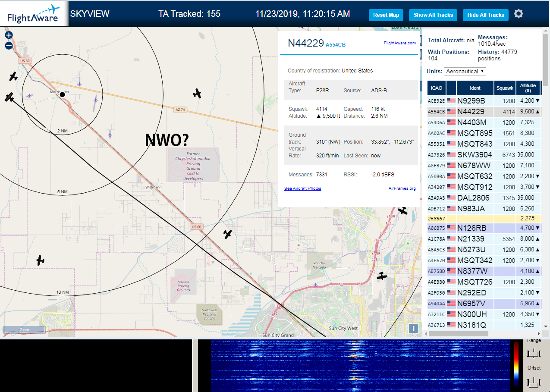The height and width of the screenshot is (392, 550).
Task: Click right arrow of table horizontal scrollbar
Action: [x=539, y=333]
